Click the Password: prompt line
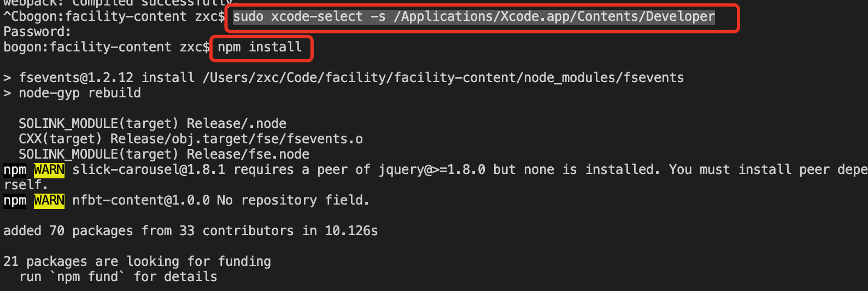 point(37,32)
